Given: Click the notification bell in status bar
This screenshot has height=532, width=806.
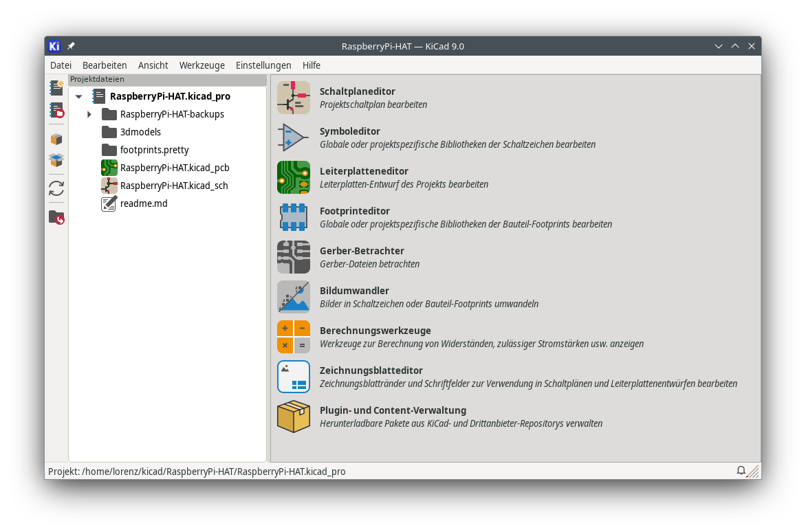Looking at the screenshot, I should tap(741, 471).
